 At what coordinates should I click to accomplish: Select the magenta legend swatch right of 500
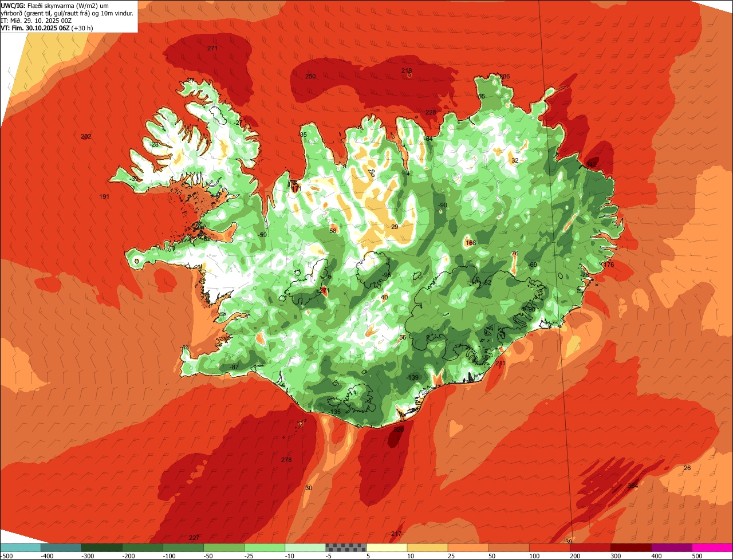click(x=712, y=547)
